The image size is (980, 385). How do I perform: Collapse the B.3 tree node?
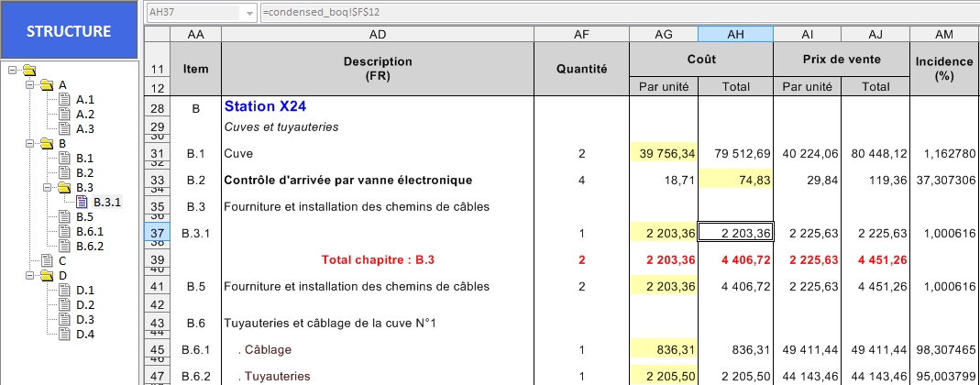click(x=47, y=187)
